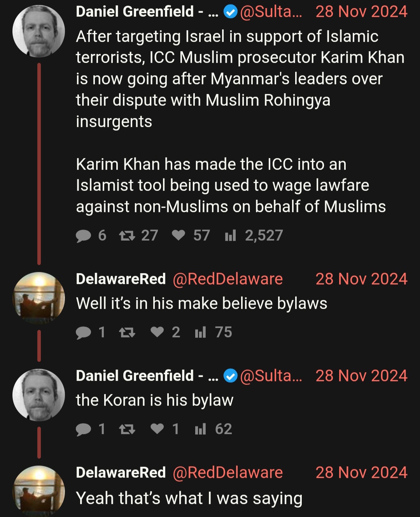Open 28 Nov 2024 date of top post

click(x=361, y=12)
